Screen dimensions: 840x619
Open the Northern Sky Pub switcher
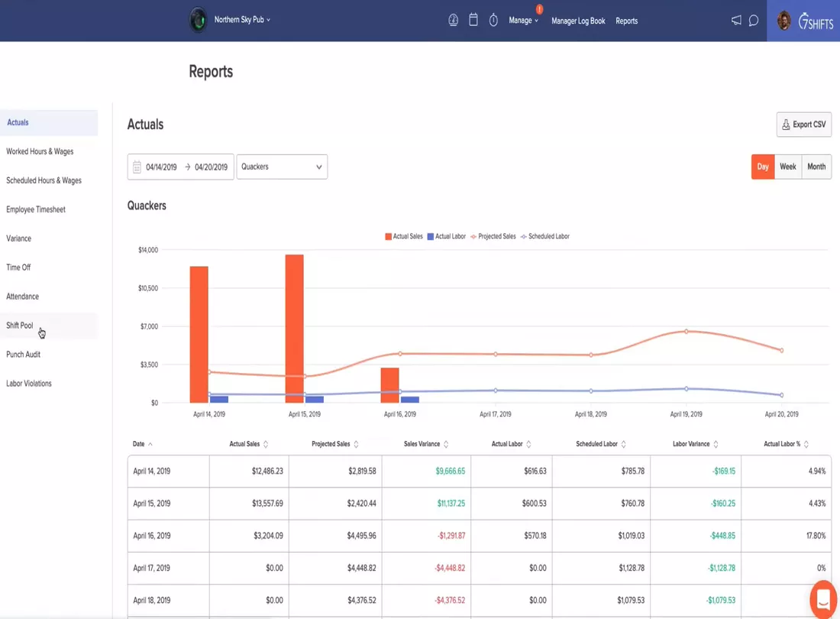coord(242,20)
